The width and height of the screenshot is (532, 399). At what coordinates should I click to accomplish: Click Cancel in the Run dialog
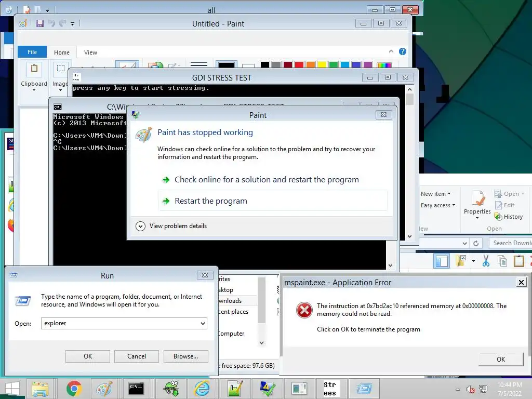pyautogui.click(x=137, y=356)
